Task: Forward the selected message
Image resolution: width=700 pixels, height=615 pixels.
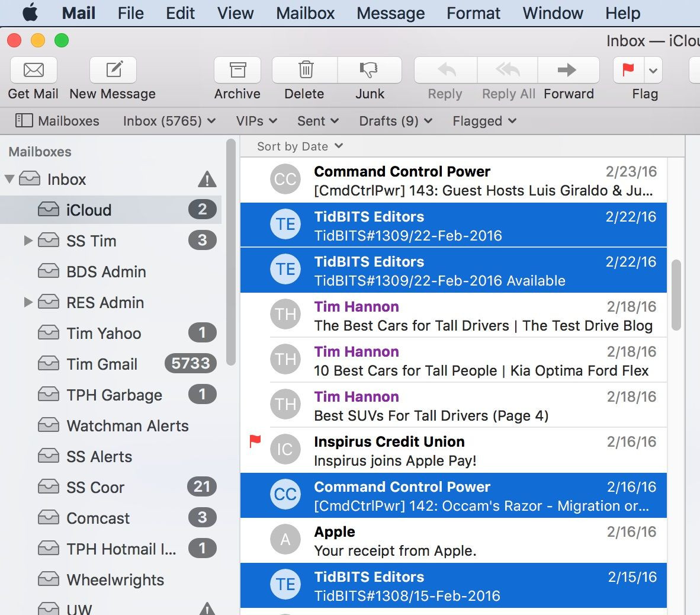Action: point(569,70)
